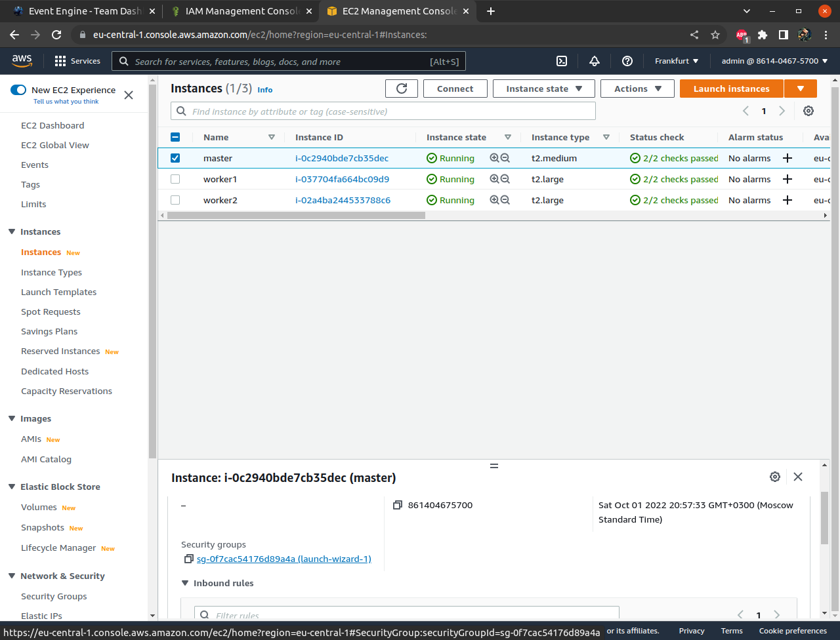This screenshot has height=640, width=840.
Task: Add alarm plus icon for worker1
Action: coord(787,179)
